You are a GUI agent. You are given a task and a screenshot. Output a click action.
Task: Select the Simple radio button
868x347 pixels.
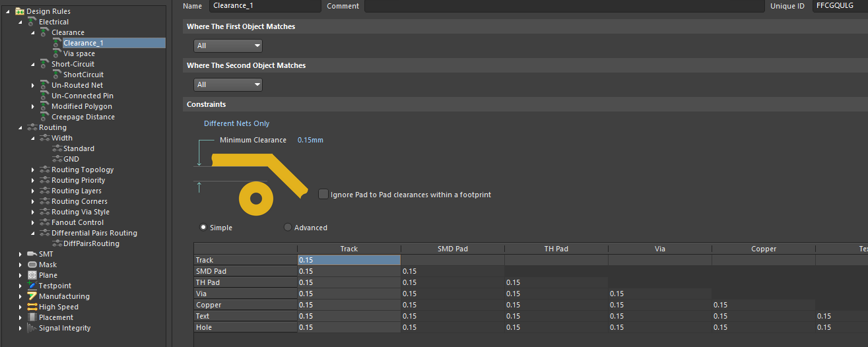[x=203, y=228]
